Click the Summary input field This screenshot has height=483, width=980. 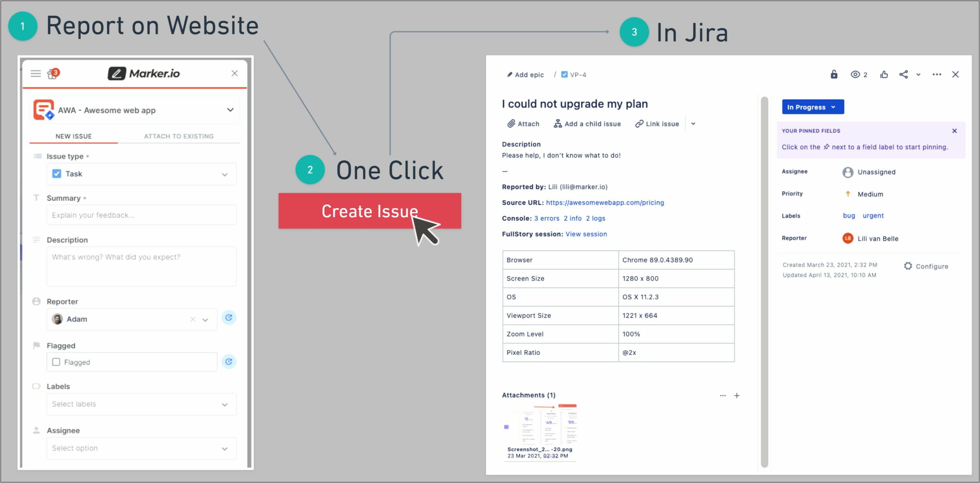tap(141, 215)
